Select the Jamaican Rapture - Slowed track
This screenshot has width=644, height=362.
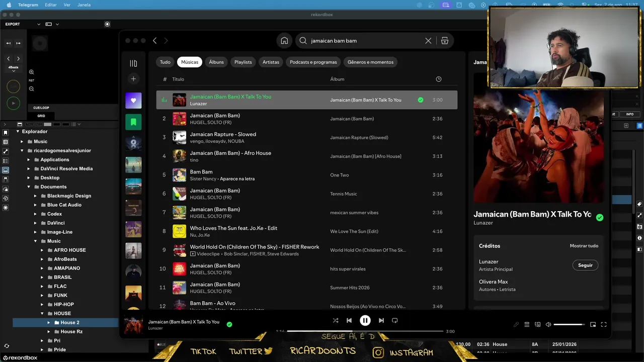click(x=307, y=137)
